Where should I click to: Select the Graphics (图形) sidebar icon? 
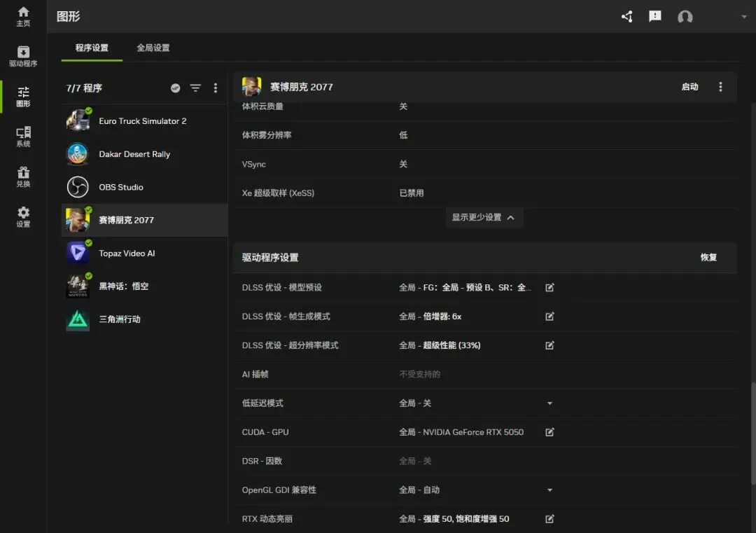point(23,97)
